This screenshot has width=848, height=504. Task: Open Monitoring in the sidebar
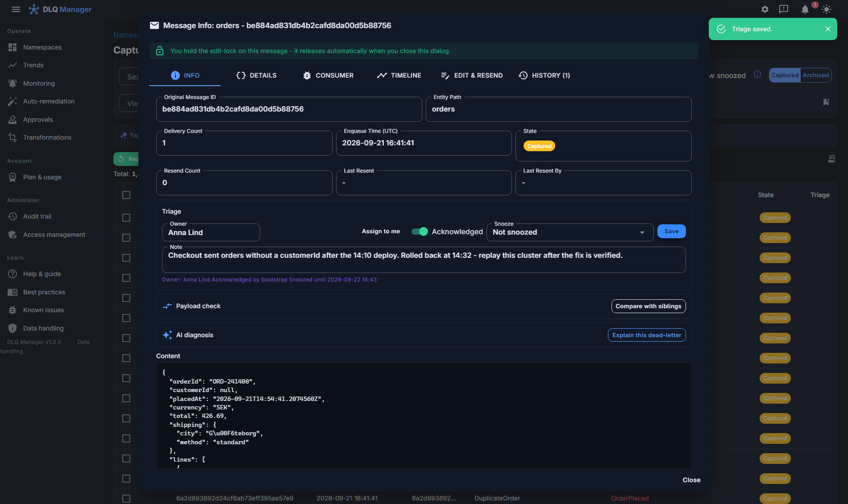pos(39,83)
